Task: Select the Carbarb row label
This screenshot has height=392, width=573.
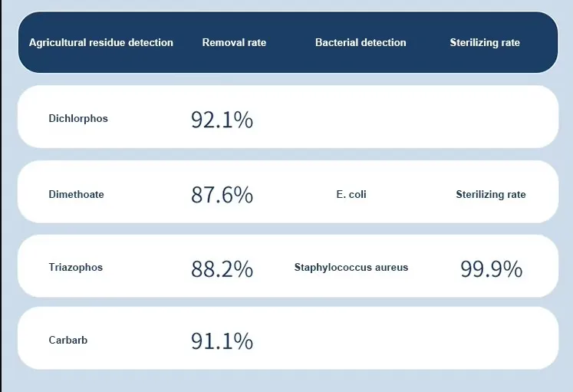Action: (x=68, y=340)
